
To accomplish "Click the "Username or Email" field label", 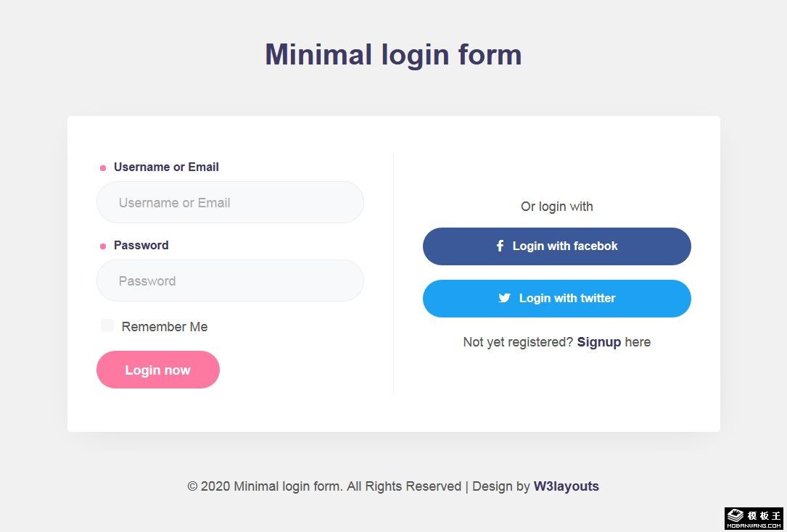I will [x=166, y=167].
